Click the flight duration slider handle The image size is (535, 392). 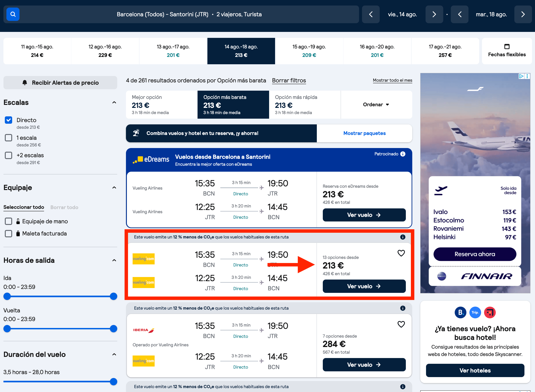[114, 382]
